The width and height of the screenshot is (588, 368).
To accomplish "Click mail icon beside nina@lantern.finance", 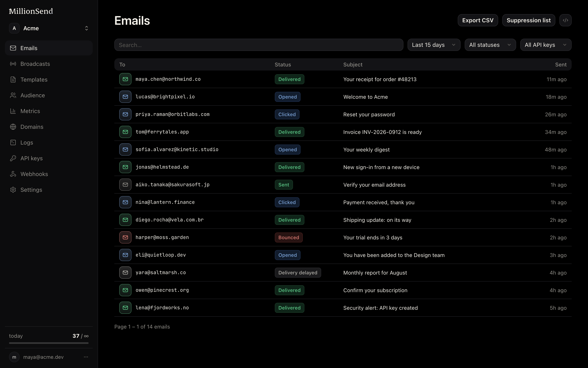I will 125,202.
